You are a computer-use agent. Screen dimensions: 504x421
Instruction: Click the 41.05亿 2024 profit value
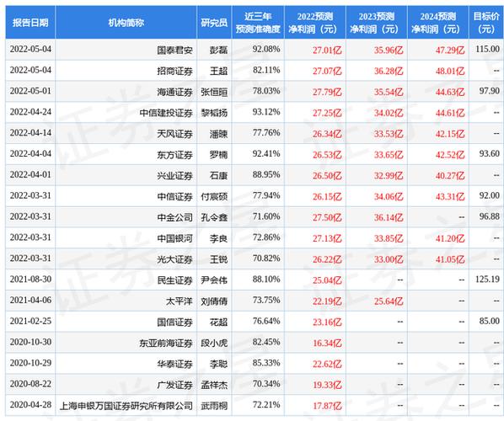pyautogui.click(x=450, y=259)
